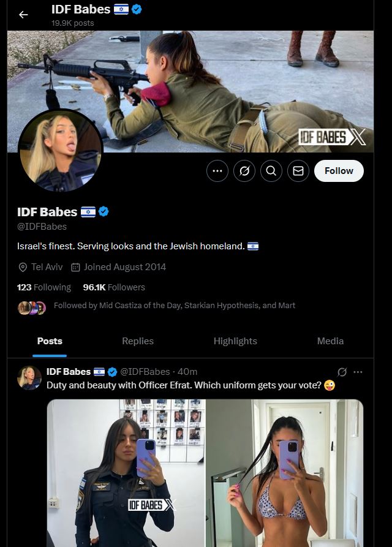
Task: Open the three-dot more options button
Action: 217,171
